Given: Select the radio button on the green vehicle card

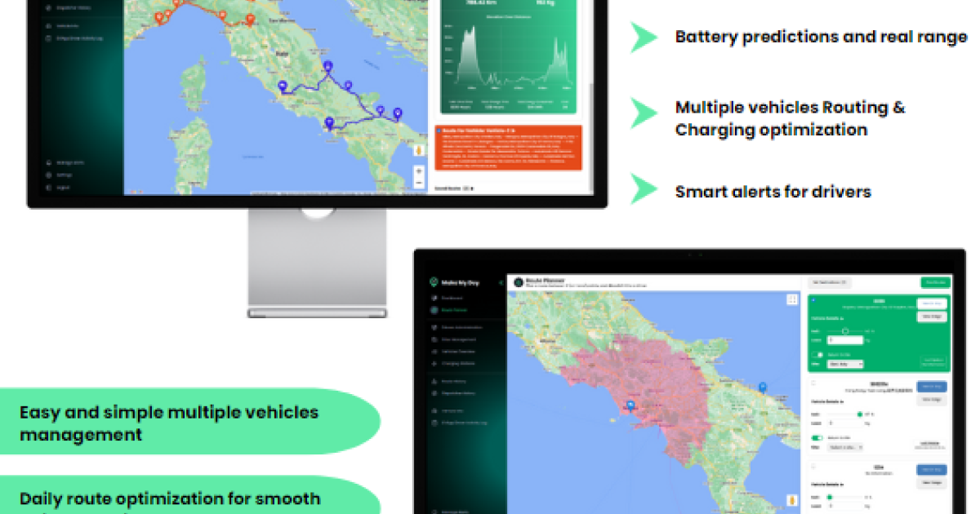Looking at the screenshot, I should pos(812,300).
